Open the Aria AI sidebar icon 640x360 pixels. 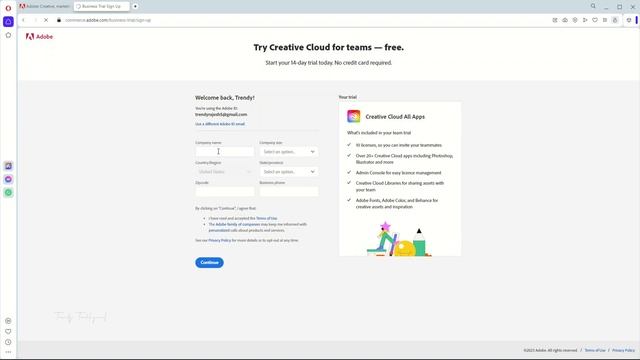pos(8,22)
